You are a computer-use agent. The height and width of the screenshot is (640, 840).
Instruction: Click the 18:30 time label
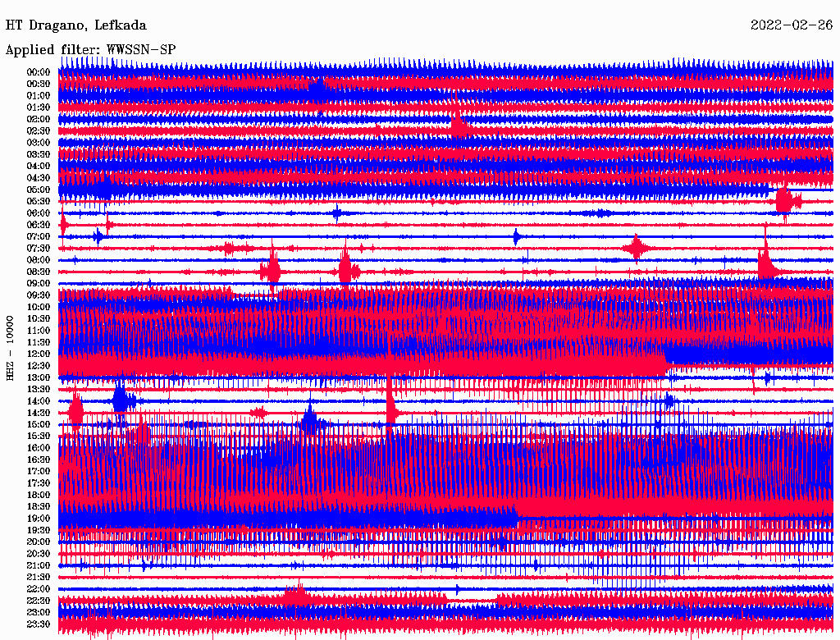tap(39, 506)
